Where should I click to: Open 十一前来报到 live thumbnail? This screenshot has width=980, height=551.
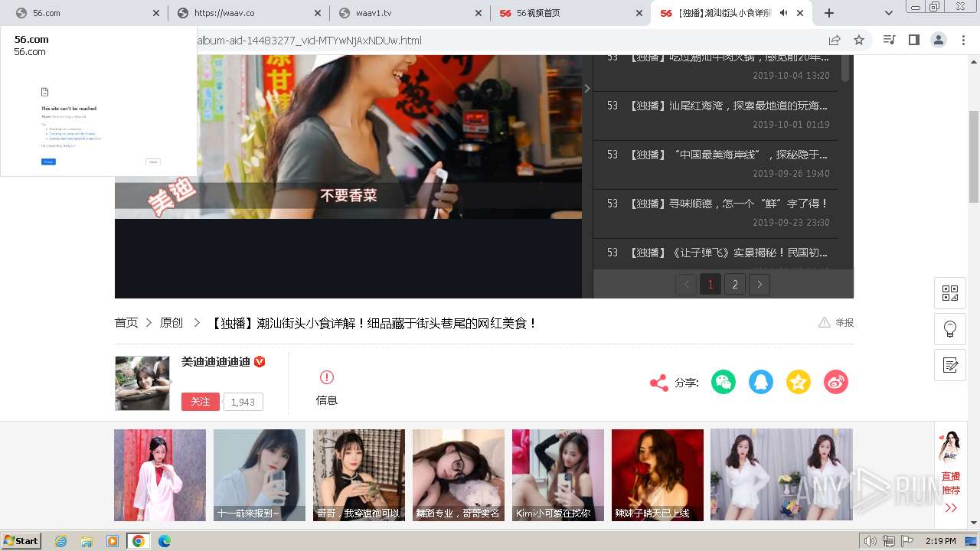260,475
